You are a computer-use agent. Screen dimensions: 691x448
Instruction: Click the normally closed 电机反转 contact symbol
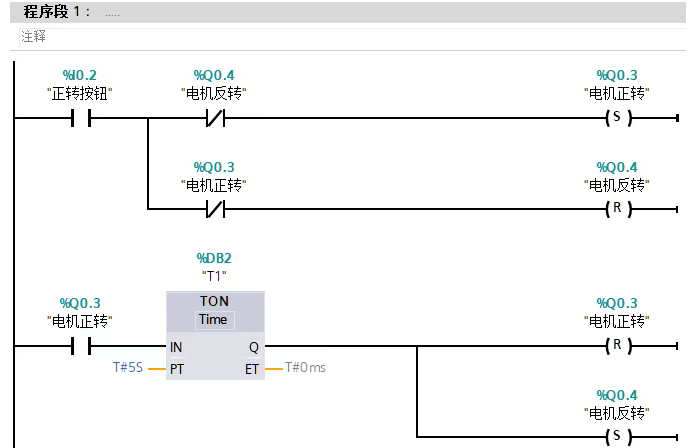point(215,118)
